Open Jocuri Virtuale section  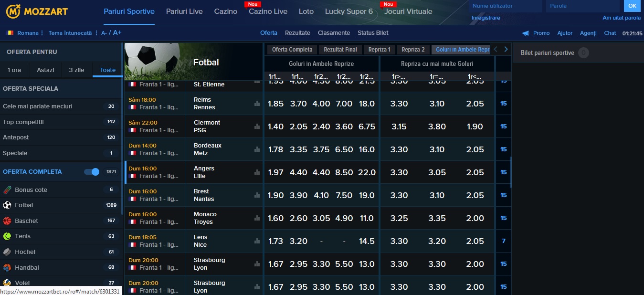point(408,11)
